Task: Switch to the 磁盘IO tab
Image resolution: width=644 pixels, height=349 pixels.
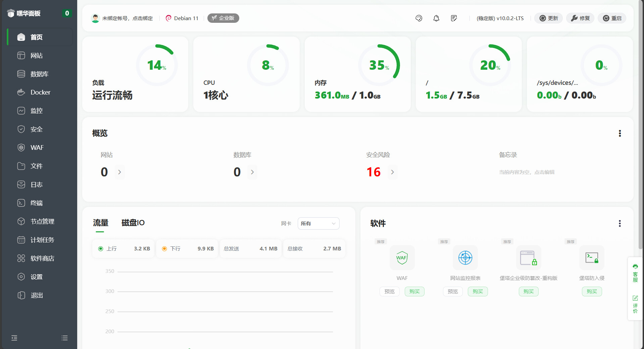Action: tap(133, 223)
